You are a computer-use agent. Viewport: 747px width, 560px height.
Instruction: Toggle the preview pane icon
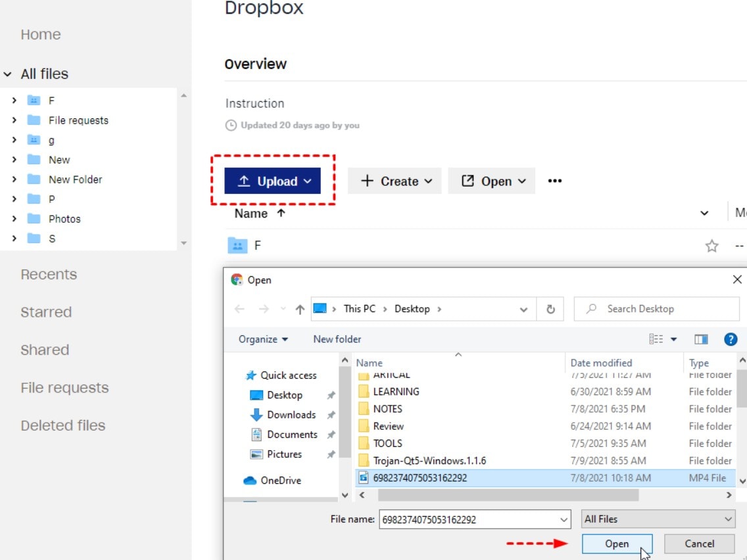point(701,339)
